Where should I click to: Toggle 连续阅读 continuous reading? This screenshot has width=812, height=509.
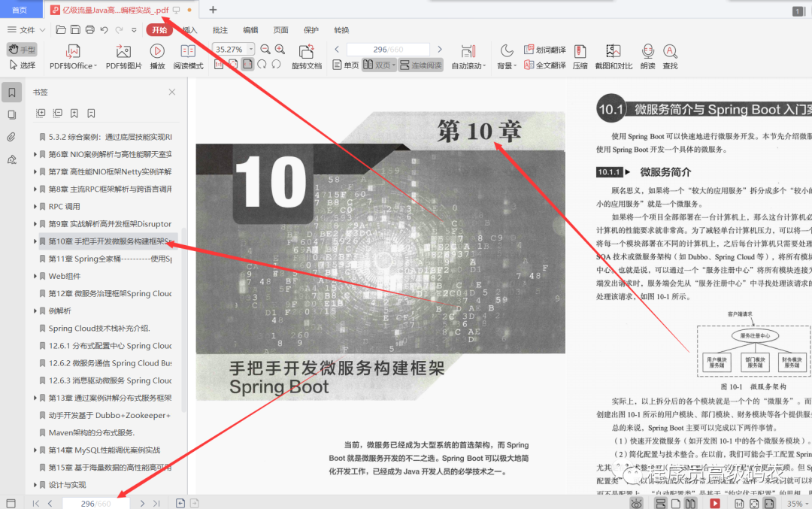click(x=421, y=65)
